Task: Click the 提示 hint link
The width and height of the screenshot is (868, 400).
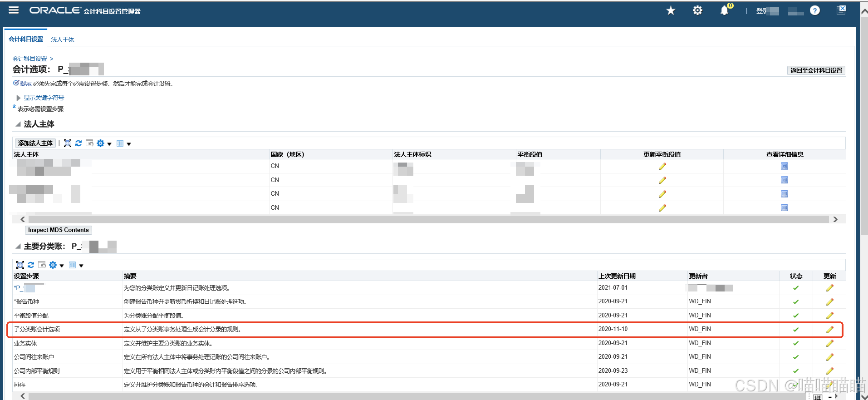Action: (25, 84)
